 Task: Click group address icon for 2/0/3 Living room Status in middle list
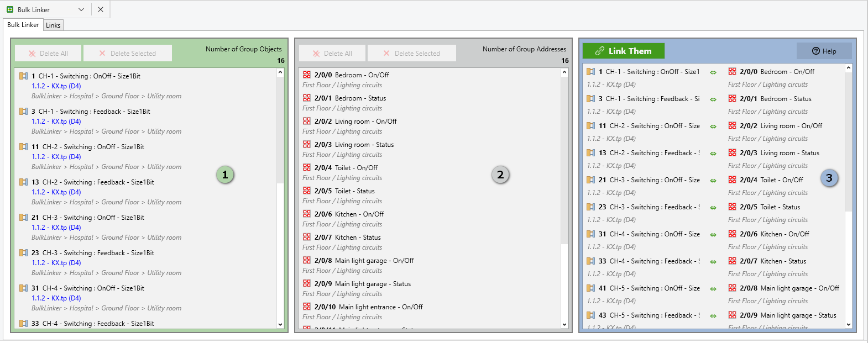pos(307,144)
